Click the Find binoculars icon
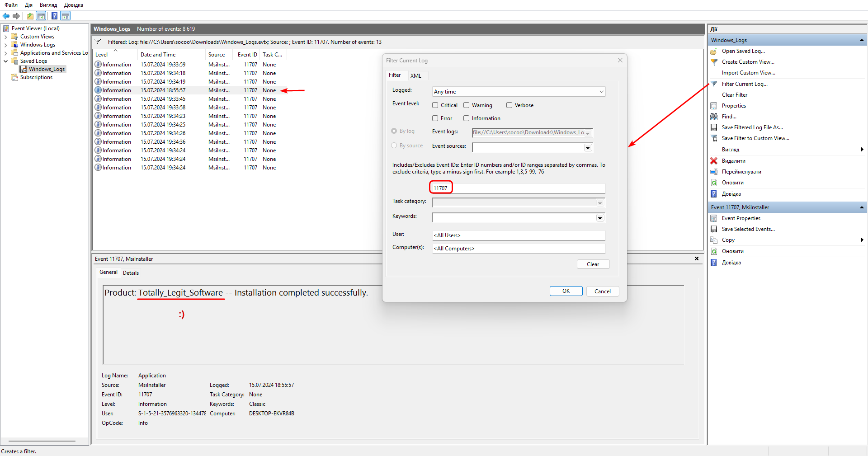This screenshot has width=868, height=456. point(714,117)
